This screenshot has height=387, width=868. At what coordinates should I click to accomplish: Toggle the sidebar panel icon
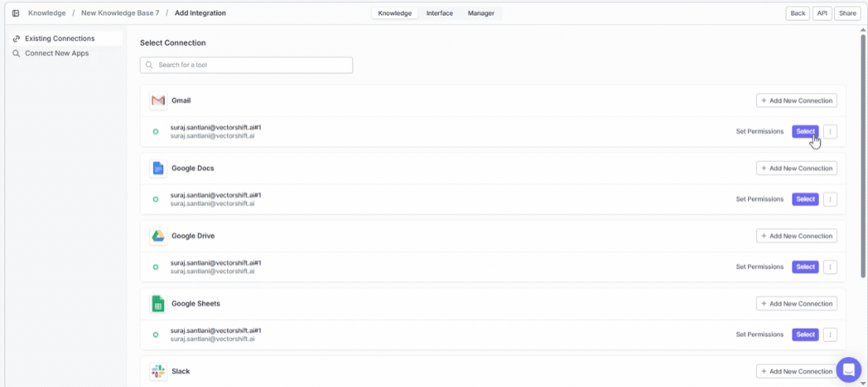(16, 13)
